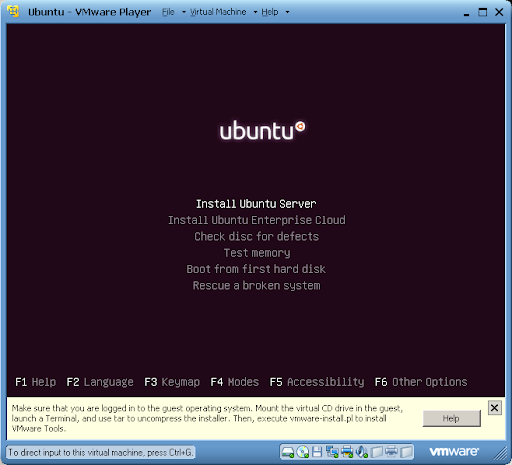Dismiss the VMware Tools hint bar
The width and height of the screenshot is (512, 465).
pos(495,408)
